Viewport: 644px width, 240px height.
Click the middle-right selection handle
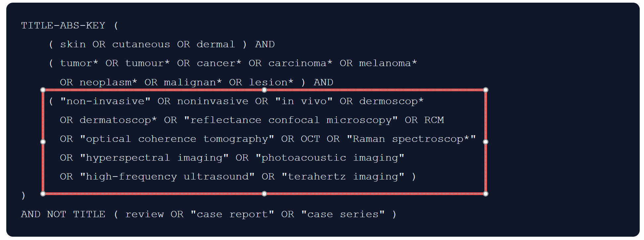click(x=486, y=142)
